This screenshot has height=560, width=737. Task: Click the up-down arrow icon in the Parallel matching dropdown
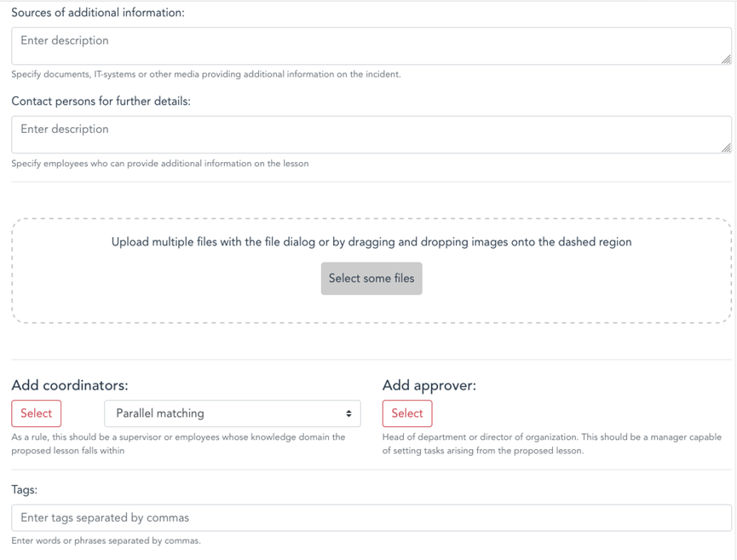(x=348, y=413)
